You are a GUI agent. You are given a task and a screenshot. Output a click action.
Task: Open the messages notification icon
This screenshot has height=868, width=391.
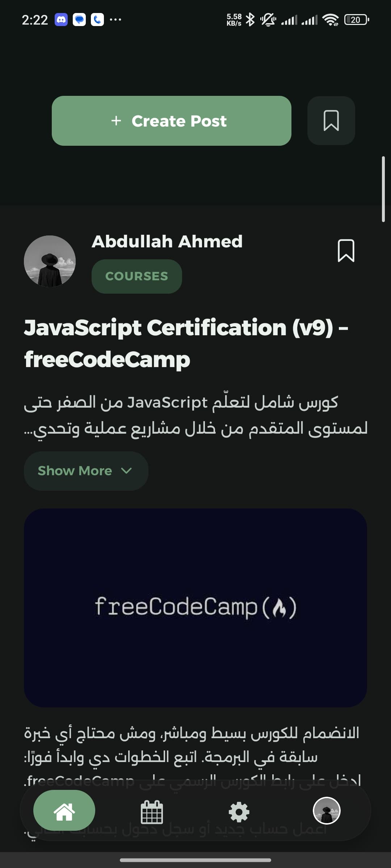(79, 20)
